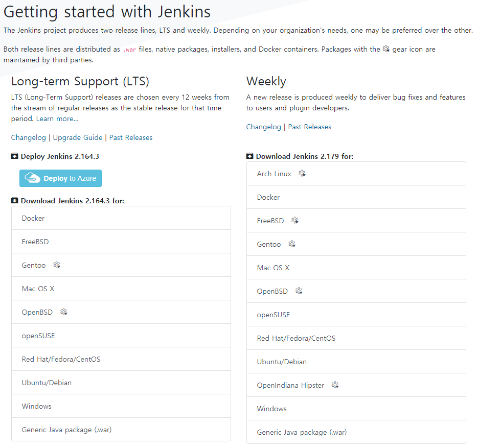This screenshot has width=478, height=448.
Task: Select Red Hat/Fedora/CentOS in LTS list
Action: tap(121, 359)
